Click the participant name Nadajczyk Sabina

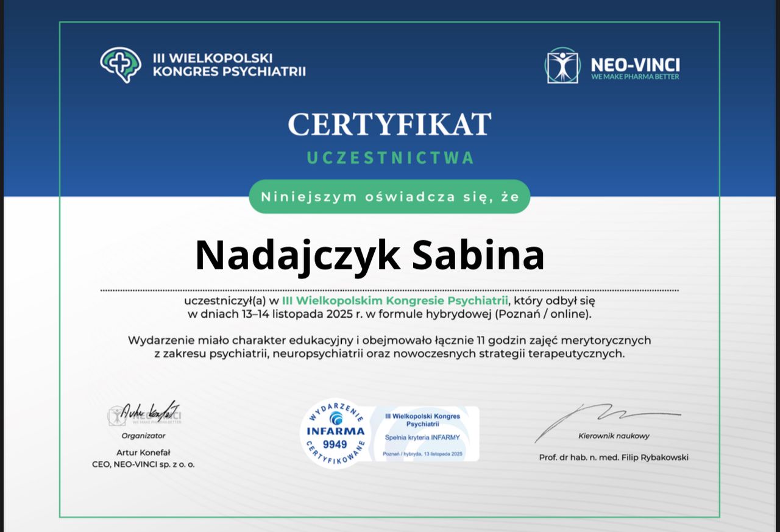tap(369, 255)
